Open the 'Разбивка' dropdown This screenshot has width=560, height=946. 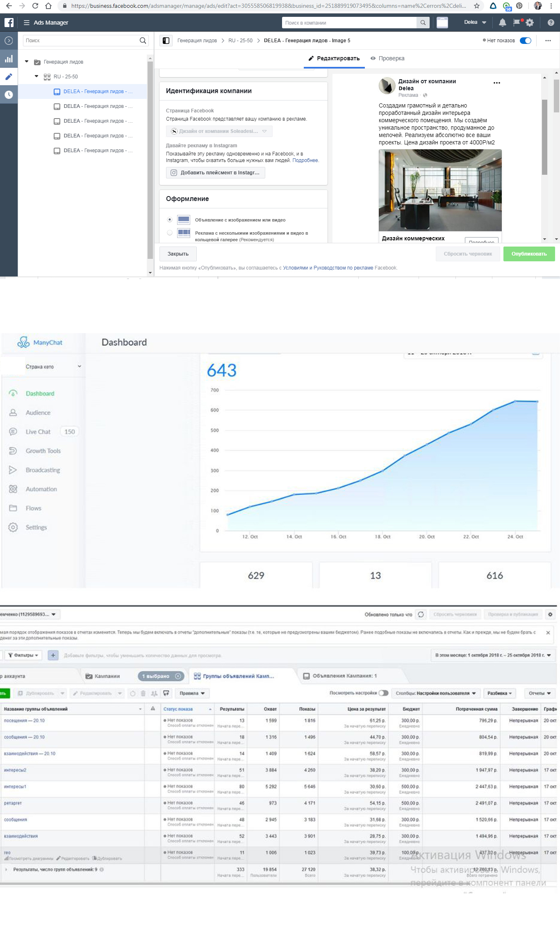(x=499, y=693)
